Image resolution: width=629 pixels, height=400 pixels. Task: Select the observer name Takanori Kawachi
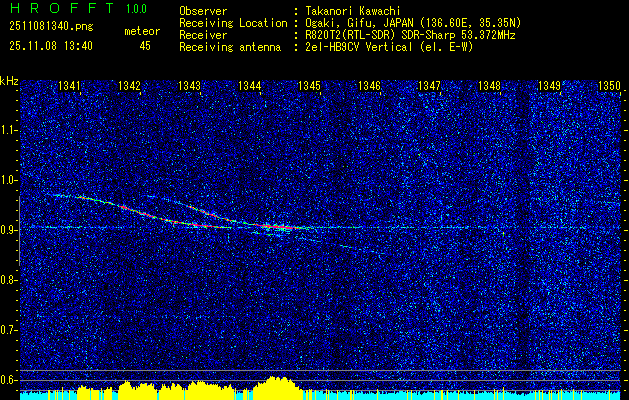coord(352,12)
